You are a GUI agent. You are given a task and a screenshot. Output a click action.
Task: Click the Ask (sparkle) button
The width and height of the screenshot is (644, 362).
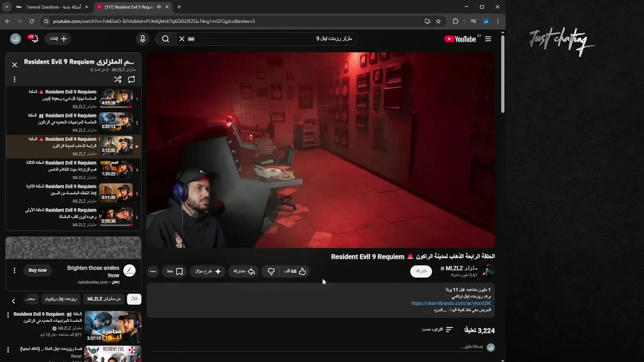(208, 271)
